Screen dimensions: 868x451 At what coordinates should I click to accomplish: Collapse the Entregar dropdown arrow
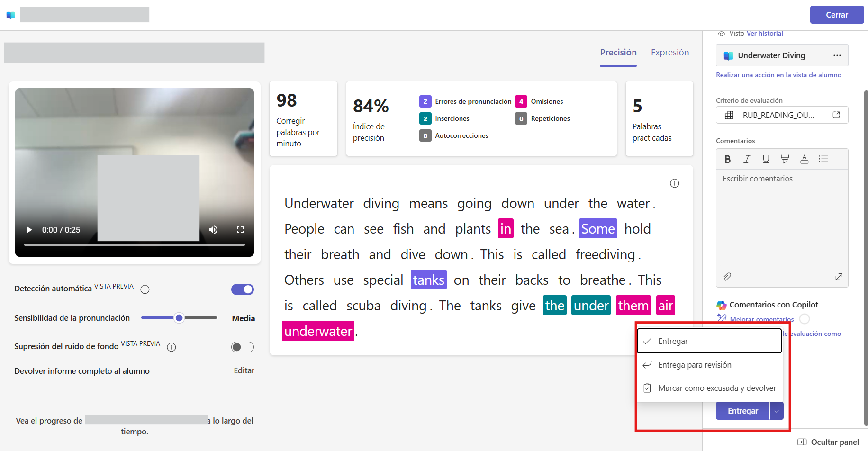[777, 411]
